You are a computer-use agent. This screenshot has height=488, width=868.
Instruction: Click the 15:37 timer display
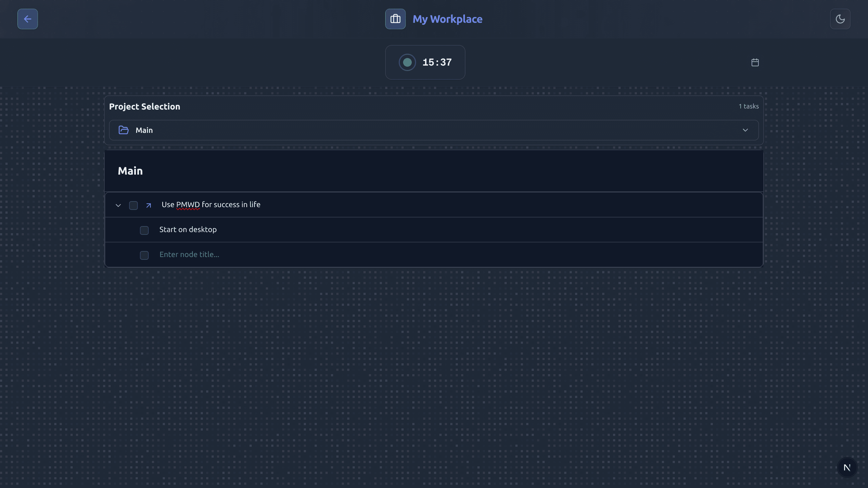(x=437, y=62)
